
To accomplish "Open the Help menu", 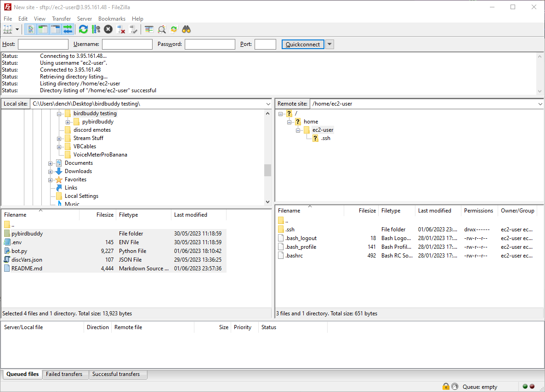I will (x=137, y=19).
